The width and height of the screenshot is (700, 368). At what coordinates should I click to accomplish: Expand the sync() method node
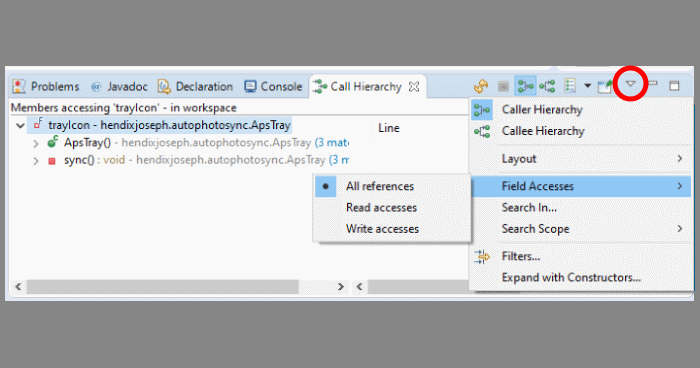coord(36,161)
